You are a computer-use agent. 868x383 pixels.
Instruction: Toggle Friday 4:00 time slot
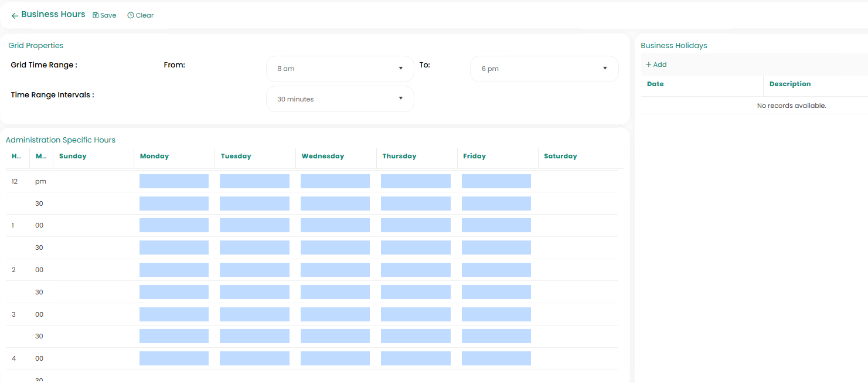pyautogui.click(x=496, y=358)
